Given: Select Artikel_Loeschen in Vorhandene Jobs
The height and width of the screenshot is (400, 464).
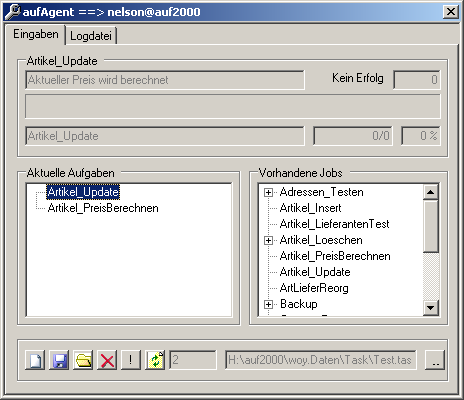Looking at the screenshot, I should coord(321,240).
